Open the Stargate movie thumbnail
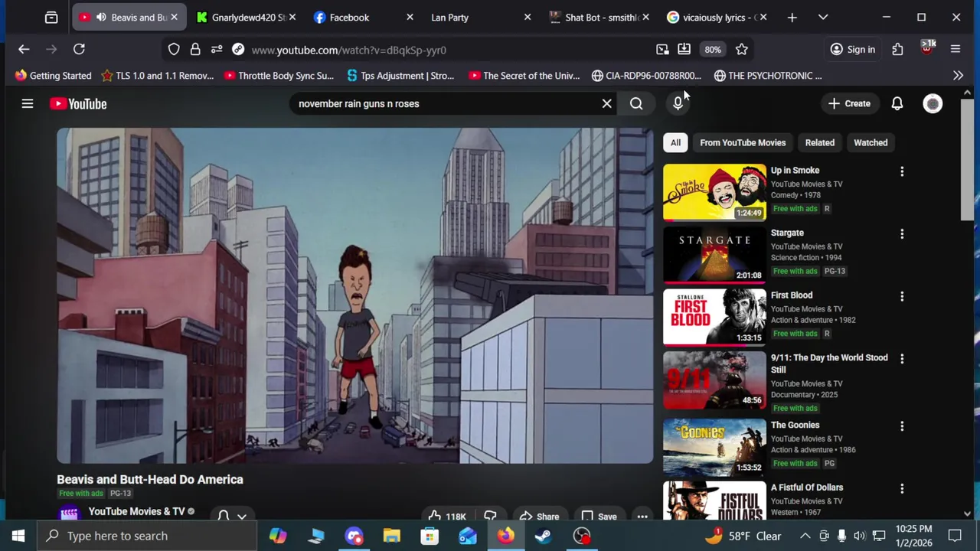Viewport: 980px width, 551px height. coord(714,255)
